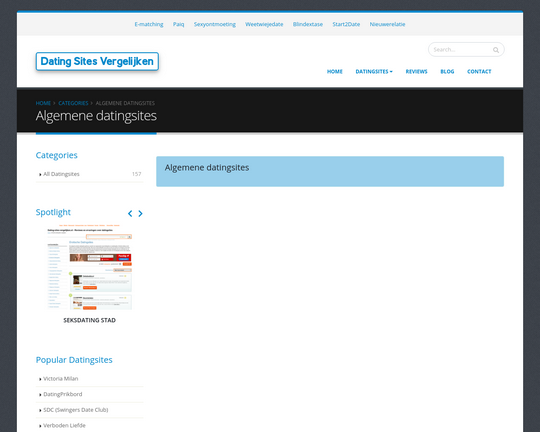Show previous Spotlight item with left arrow
Image resolution: width=540 pixels, height=432 pixels.
click(x=130, y=214)
